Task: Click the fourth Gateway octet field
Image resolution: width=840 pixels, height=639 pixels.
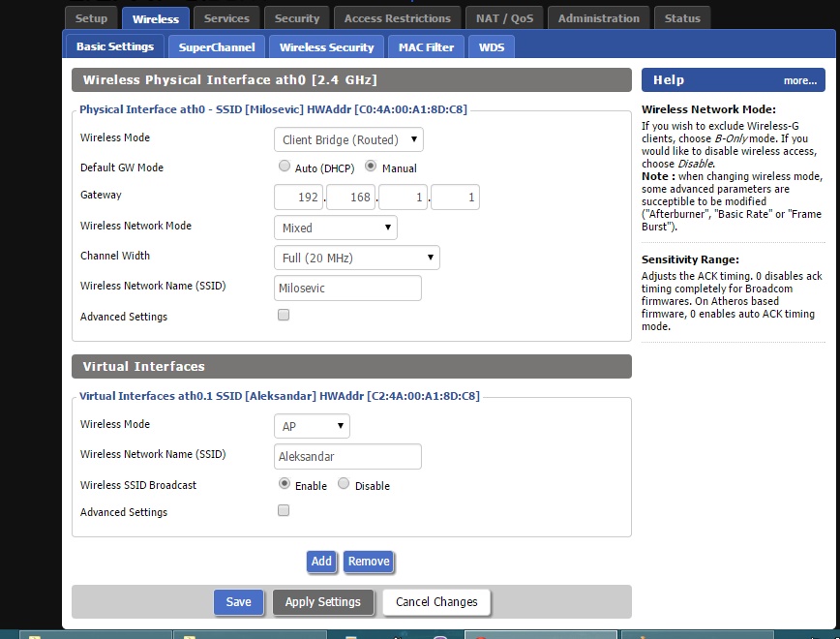Action: point(455,198)
